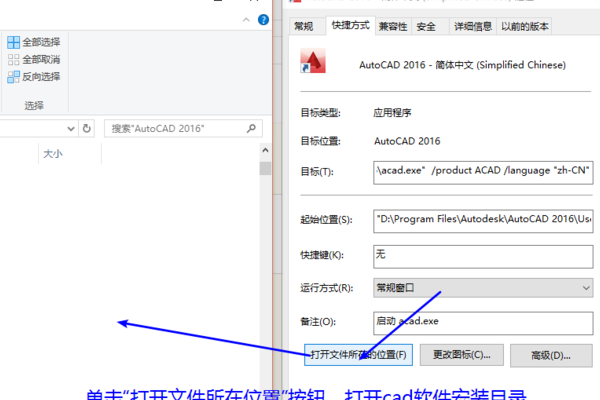Click the 备注(O) comment field
Image resolution: width=600 pixels, height=400 pixels.
click(483, 323)
